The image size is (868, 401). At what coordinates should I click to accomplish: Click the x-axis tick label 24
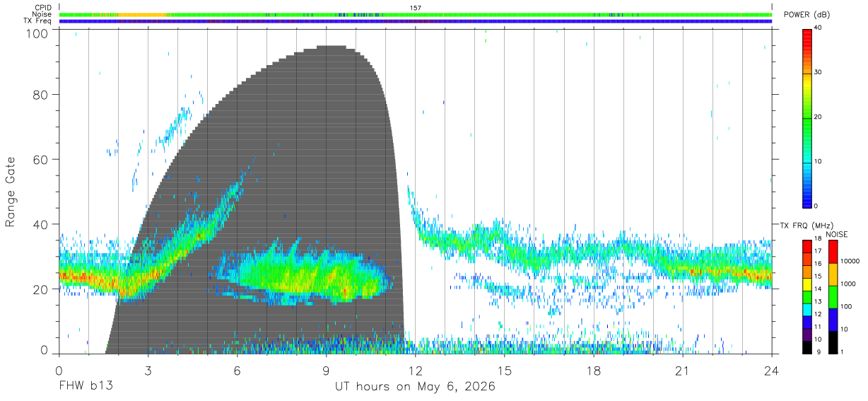771,371
